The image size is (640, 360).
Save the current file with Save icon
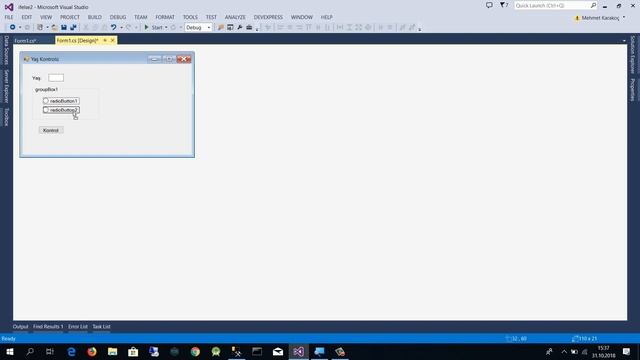pyautogui.click(x=64, y=27)
